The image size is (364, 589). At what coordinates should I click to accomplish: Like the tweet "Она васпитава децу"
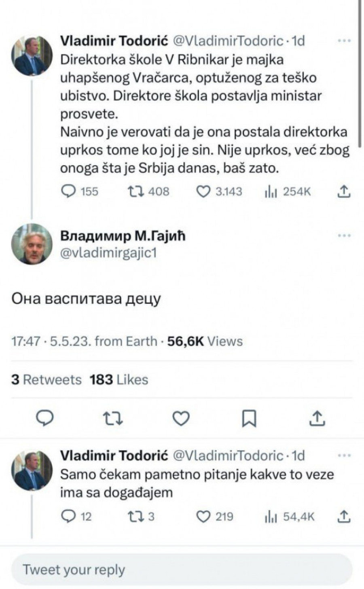tap(181, 418)
